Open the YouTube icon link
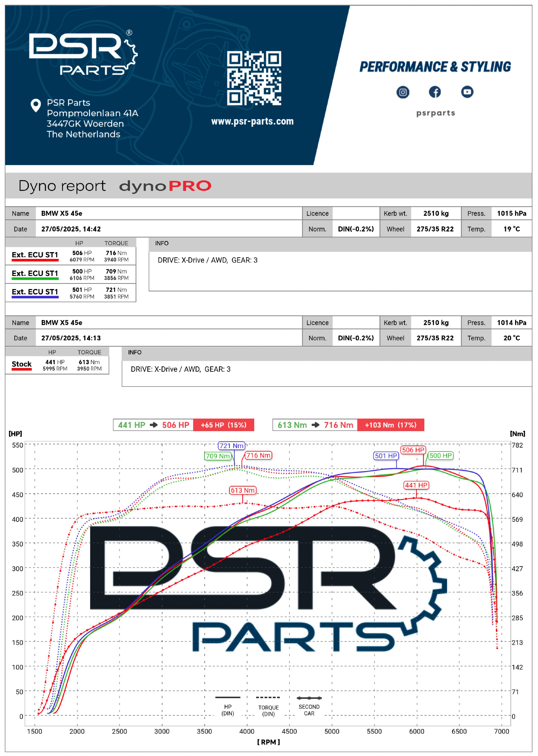Image resolution: width=538 pixels, height=756 pixels. point(467,92)
